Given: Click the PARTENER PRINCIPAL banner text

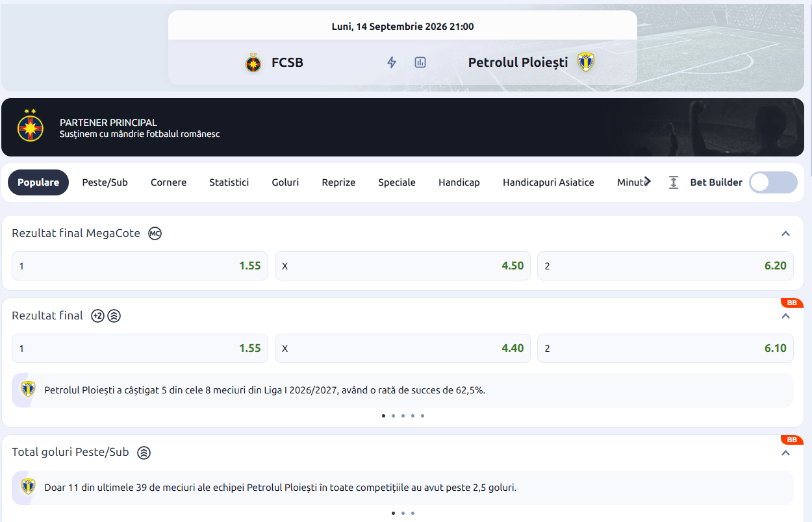Looking at the screenshot, I should [x=108, y=122].
